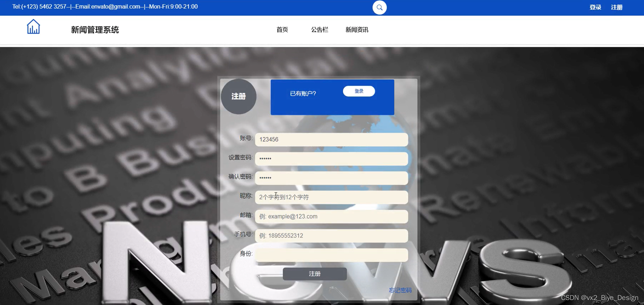Click 新闻管理系统 site title
The height and width of the screenshot is (305, 644).
point(95,30)
